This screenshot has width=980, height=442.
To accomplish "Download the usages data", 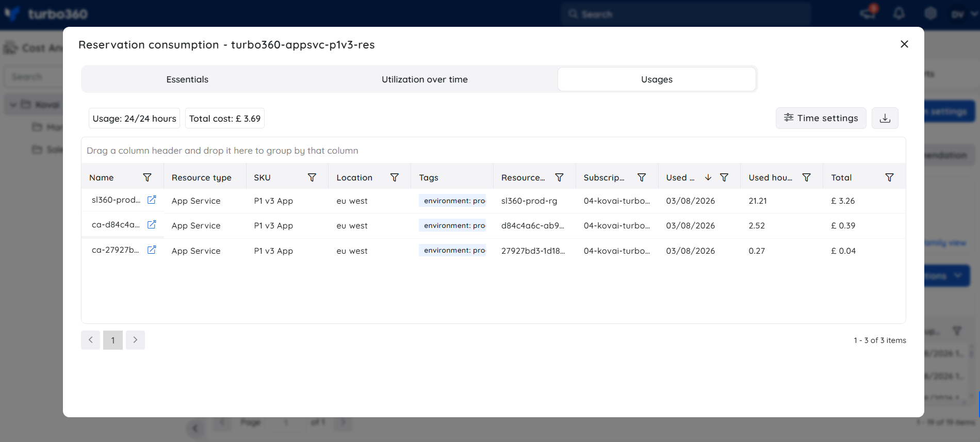I will [885, 118].
